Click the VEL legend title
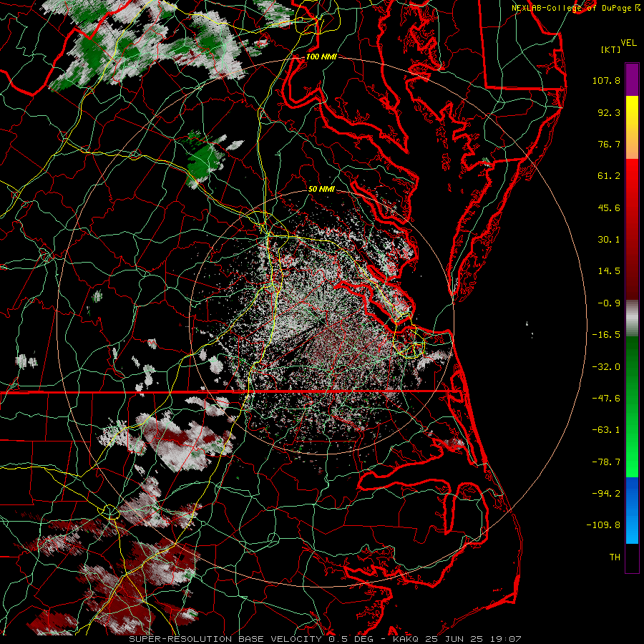The height and width of the screenshot is (644, 644). pos(628,43)
